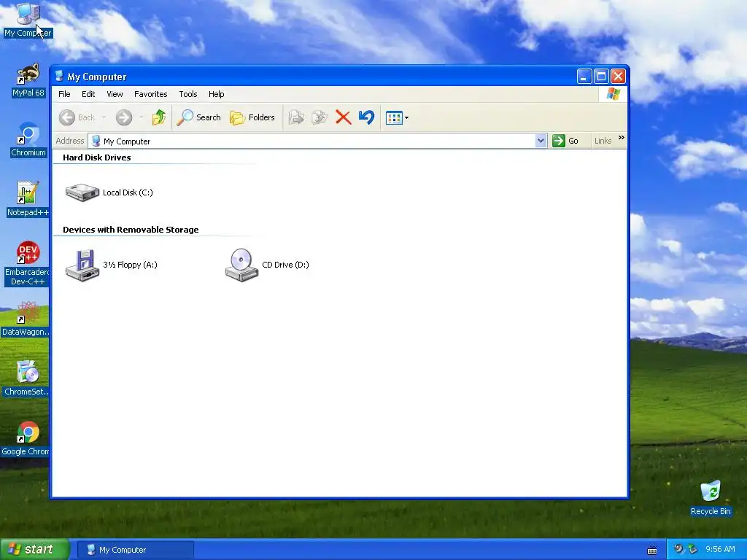Expand the Links toolbar chevron

pyautogui.click(x=622, y=138)
